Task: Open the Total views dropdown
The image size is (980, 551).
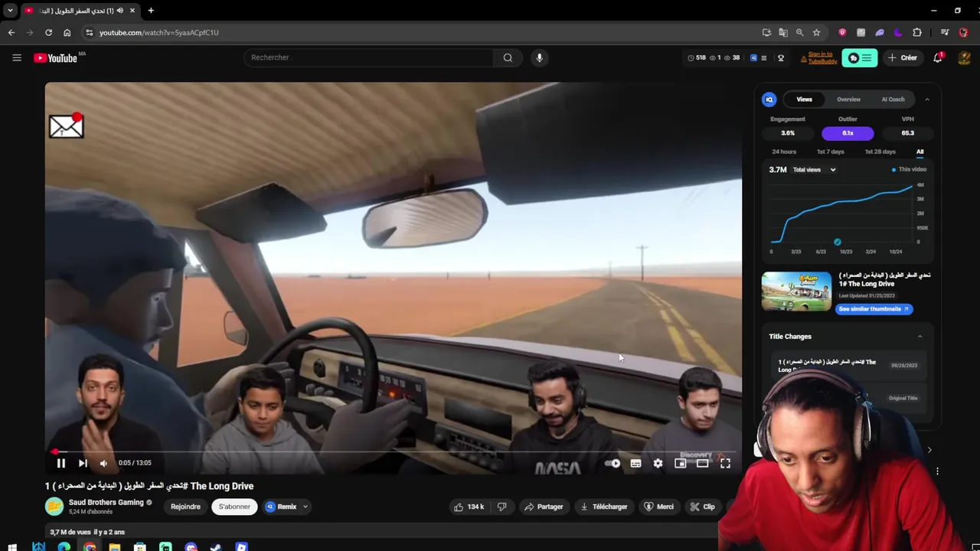Action: (814, 170)
